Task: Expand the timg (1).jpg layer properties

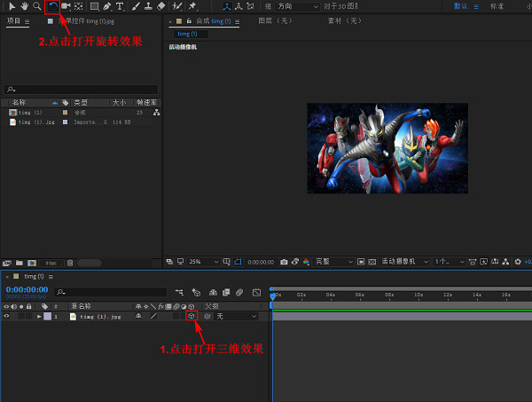Action: [39, 316]
